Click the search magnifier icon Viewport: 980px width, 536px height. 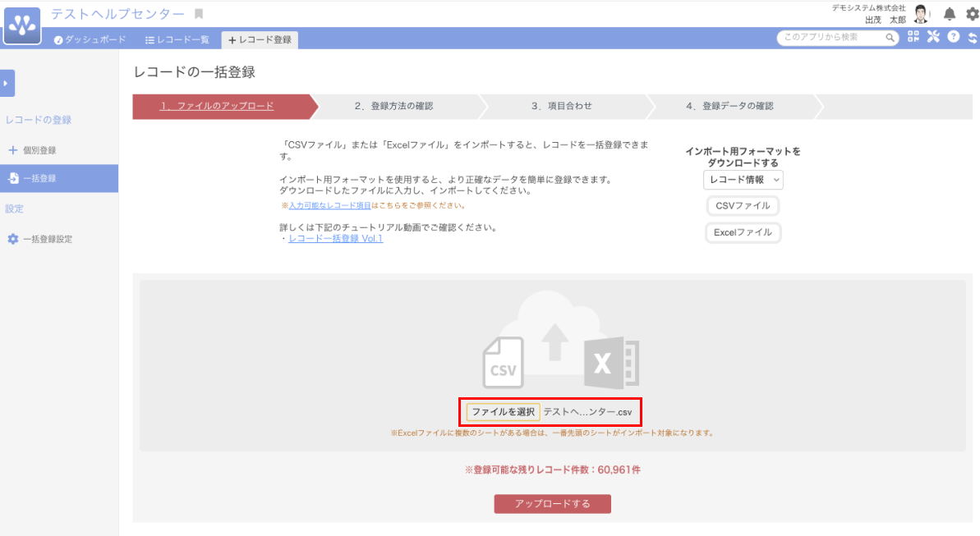(x=890, y=38)
